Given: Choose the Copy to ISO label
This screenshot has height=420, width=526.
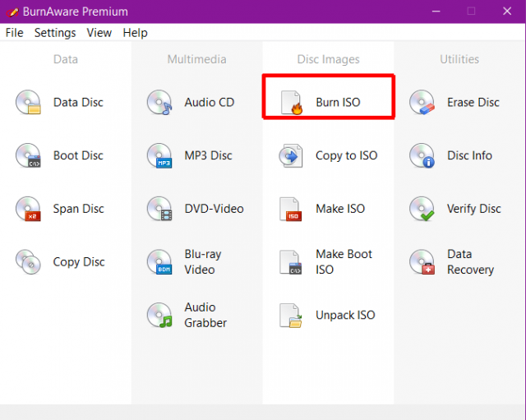Looking at the screenshot, I should [x=347, y=155].
